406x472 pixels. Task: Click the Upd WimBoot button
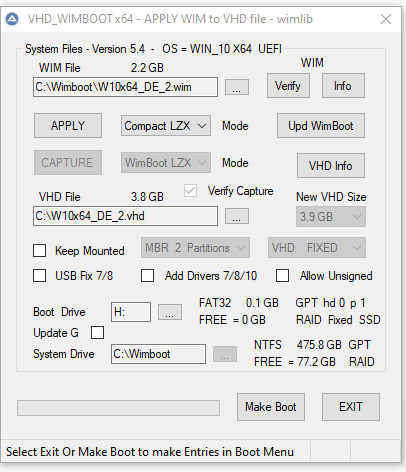(x=321, y=126)
